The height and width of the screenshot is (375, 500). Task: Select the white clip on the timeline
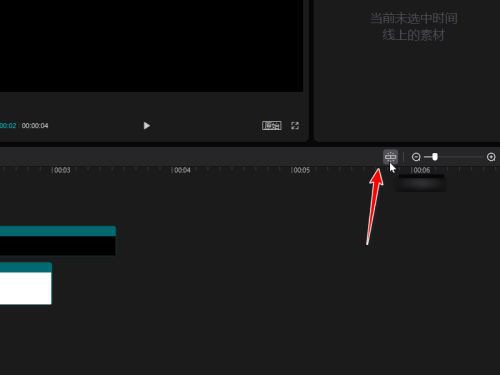[26, 283]
